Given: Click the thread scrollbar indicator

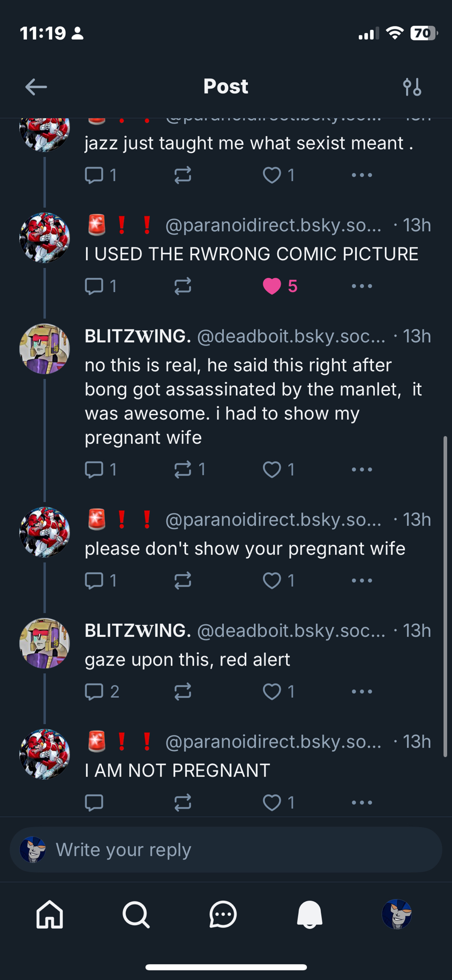Looking at the screenshot, I should (445, 596).
